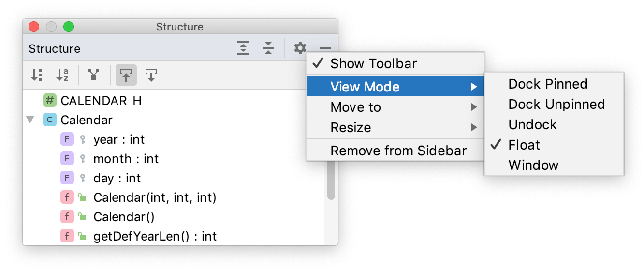The image size is (644, 272).
Task: Open the gear settings icon
Action: 300,48
